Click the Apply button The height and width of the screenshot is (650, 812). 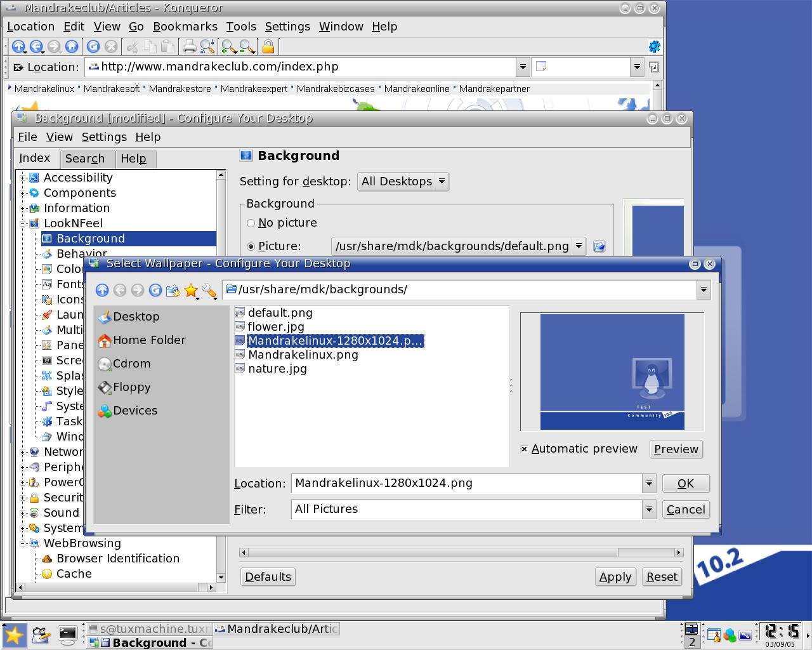point(615,577)
